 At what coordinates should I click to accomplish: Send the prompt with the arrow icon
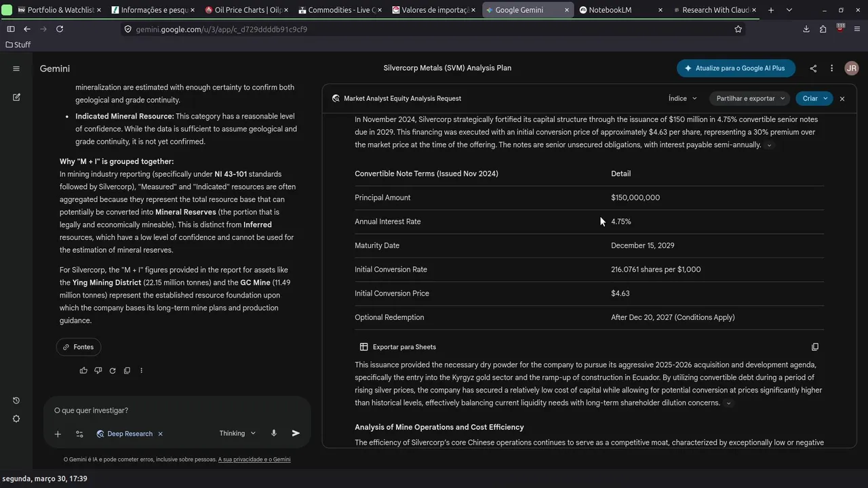coord(296,433)
